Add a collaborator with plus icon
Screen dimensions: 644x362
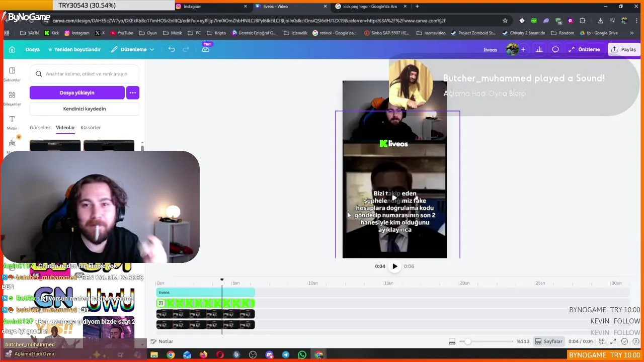[x=523, y=49]
